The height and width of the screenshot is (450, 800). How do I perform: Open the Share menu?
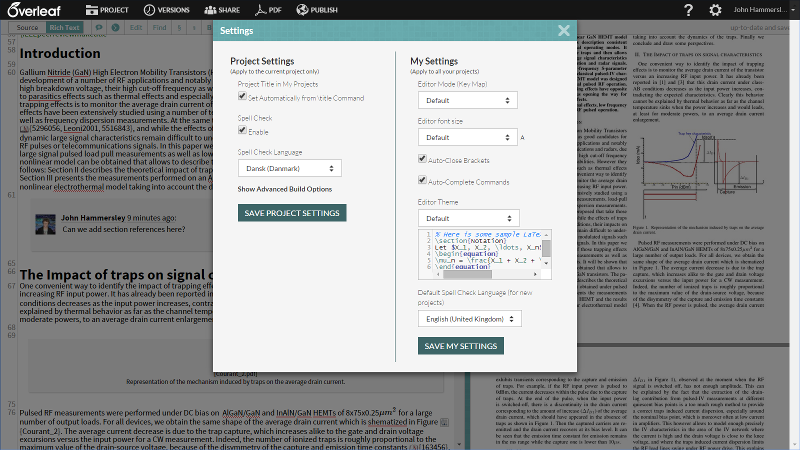222,10
